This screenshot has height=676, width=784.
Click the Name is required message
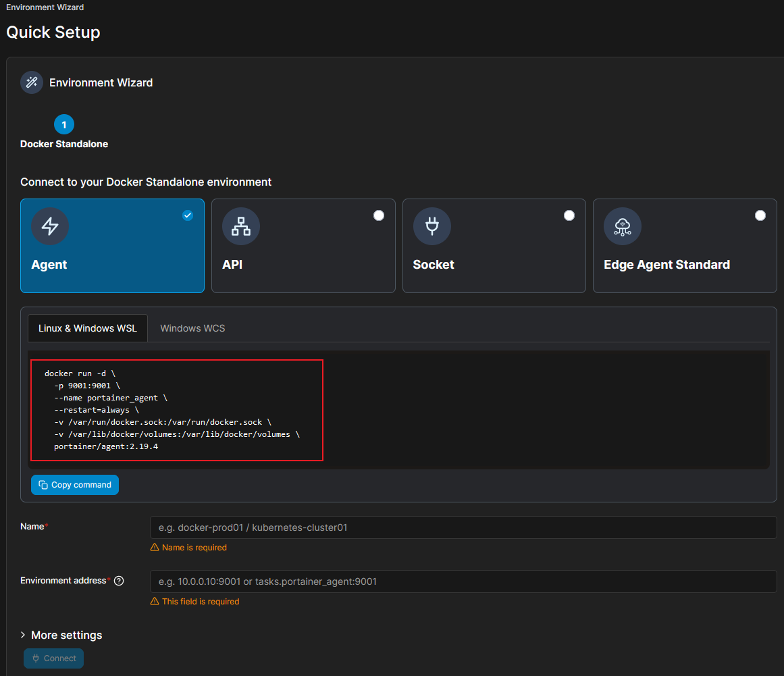coord(194,548)
